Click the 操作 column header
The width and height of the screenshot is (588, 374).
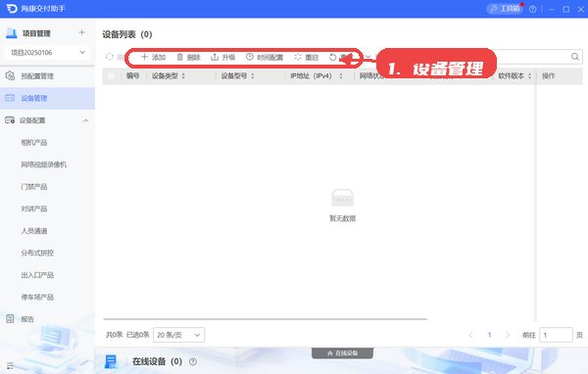pos(548,76)
